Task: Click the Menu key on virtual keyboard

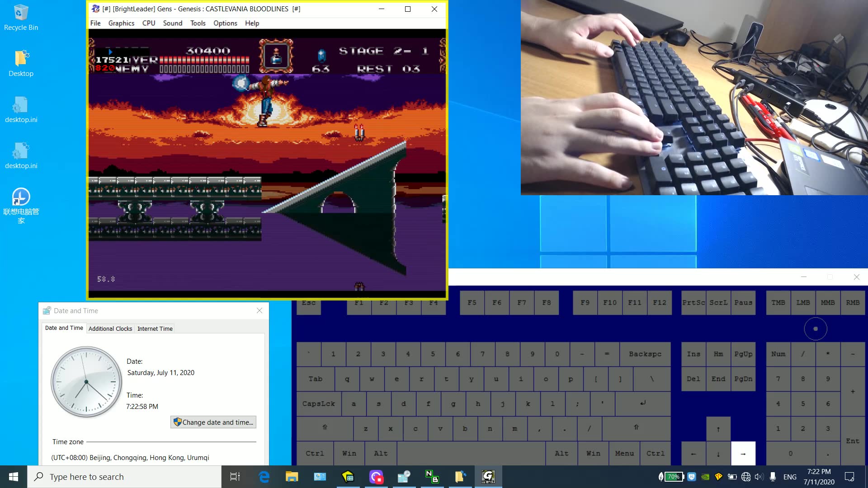Action: click(624, 453)
